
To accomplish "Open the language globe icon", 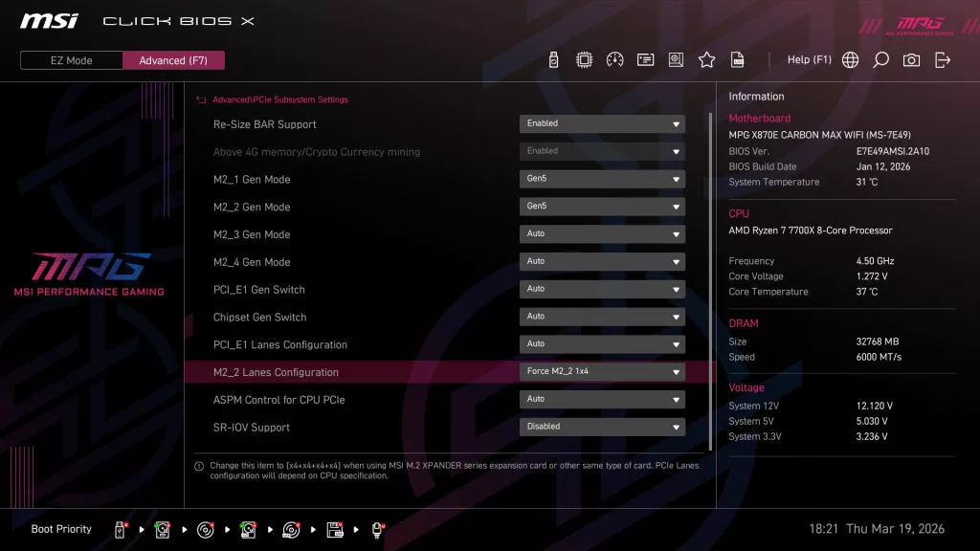I will coord(850,59).
